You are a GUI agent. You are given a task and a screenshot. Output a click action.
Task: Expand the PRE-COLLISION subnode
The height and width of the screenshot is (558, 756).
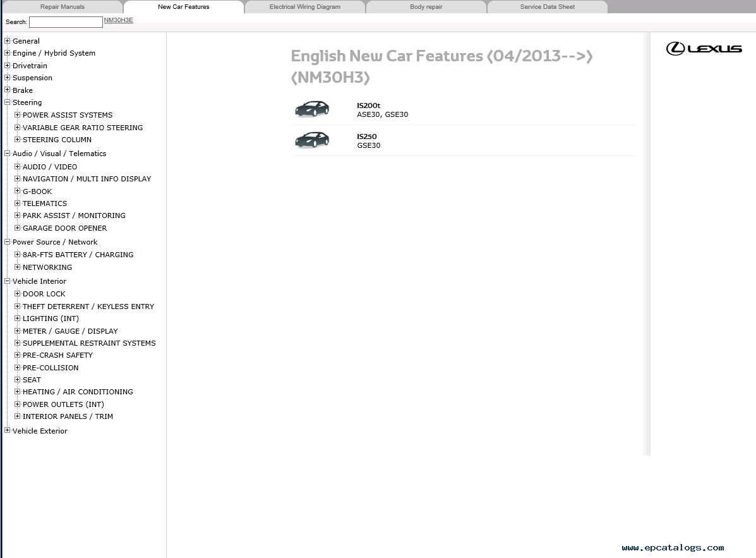pyautogui.click(x=17, y=367)
